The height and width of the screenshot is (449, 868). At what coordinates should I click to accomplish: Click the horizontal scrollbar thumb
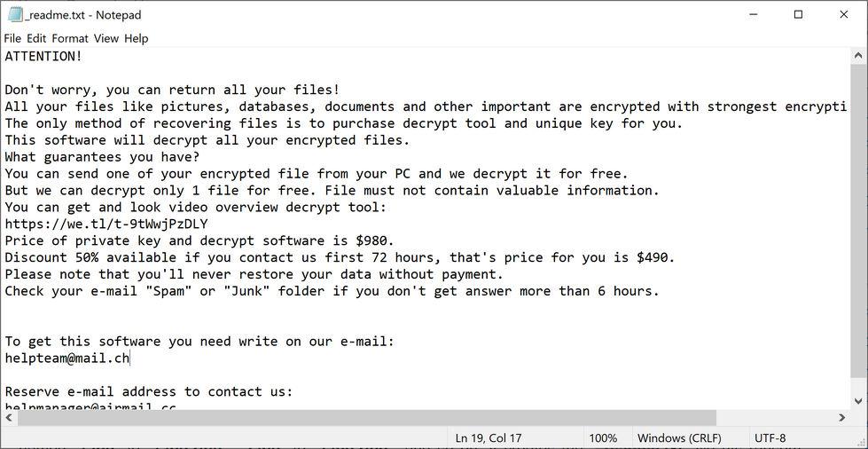tap(365, 417)
